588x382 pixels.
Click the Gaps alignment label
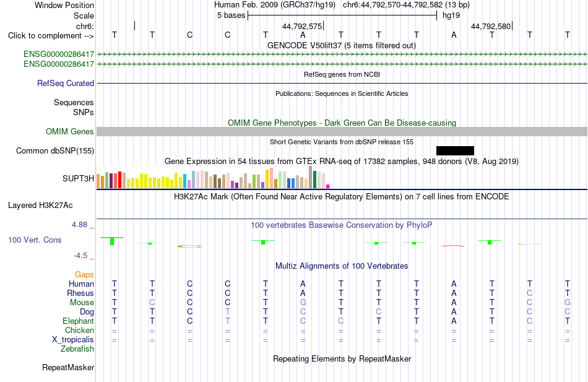point(84,275)
